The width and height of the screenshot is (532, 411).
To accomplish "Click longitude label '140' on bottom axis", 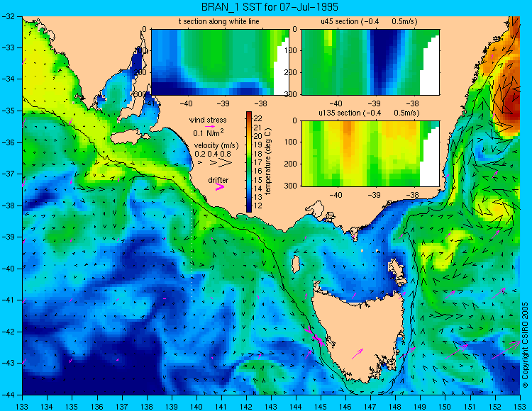I will pyautogui.click(x=196, y=407).
